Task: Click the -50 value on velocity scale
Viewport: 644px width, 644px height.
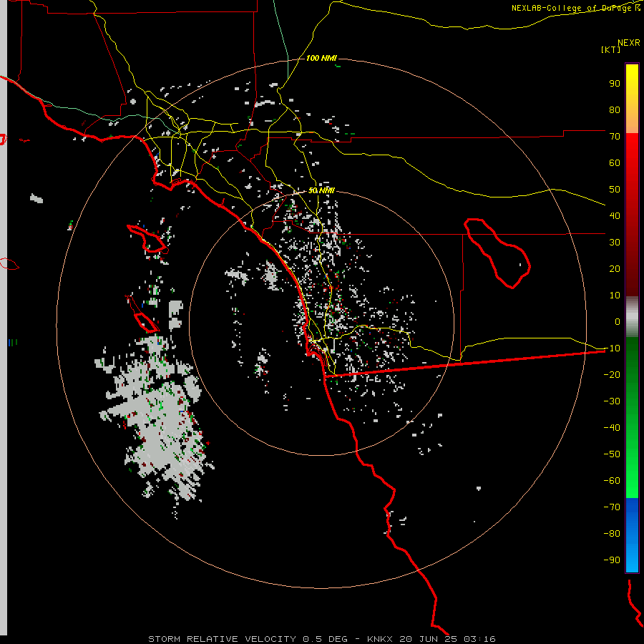Action: pos(612,454)
